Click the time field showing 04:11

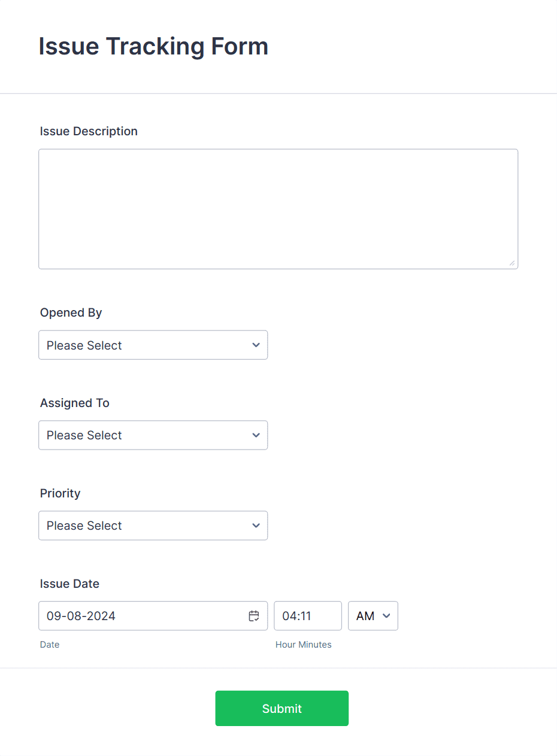308,616
